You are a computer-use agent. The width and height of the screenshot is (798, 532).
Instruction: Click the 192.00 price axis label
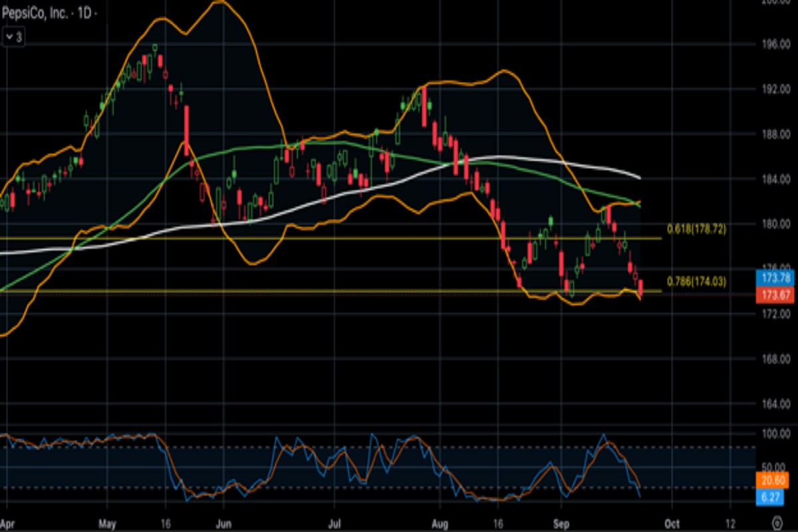click(x=775, y=88)
